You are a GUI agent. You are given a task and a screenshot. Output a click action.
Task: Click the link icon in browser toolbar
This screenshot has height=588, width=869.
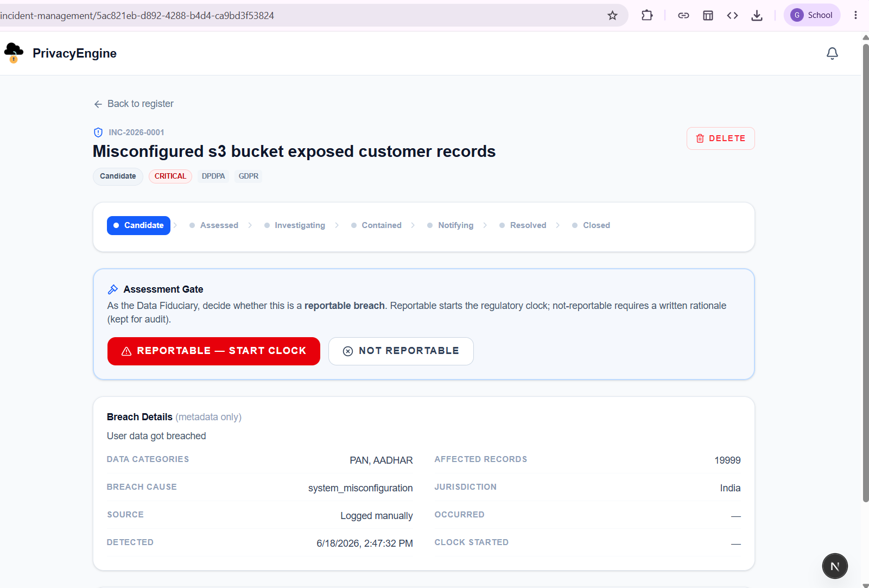tap(683, 15)
